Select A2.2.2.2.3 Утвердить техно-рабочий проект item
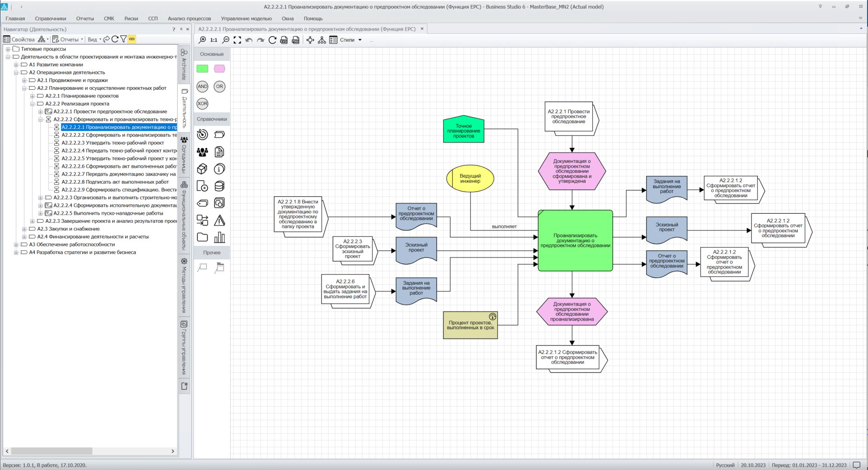Screen dimensions: 868x470 (x=112, y=143)
